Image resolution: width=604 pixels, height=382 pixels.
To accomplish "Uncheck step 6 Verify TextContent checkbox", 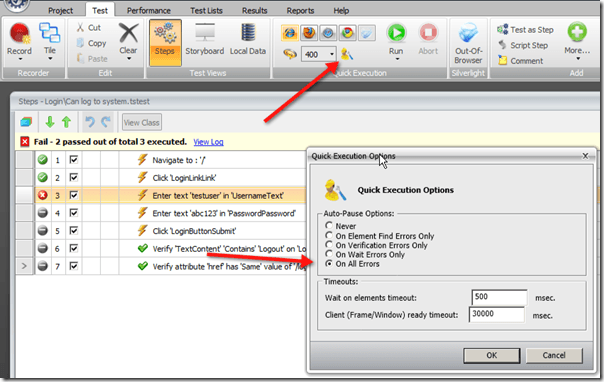I will [x=74, y=248].
